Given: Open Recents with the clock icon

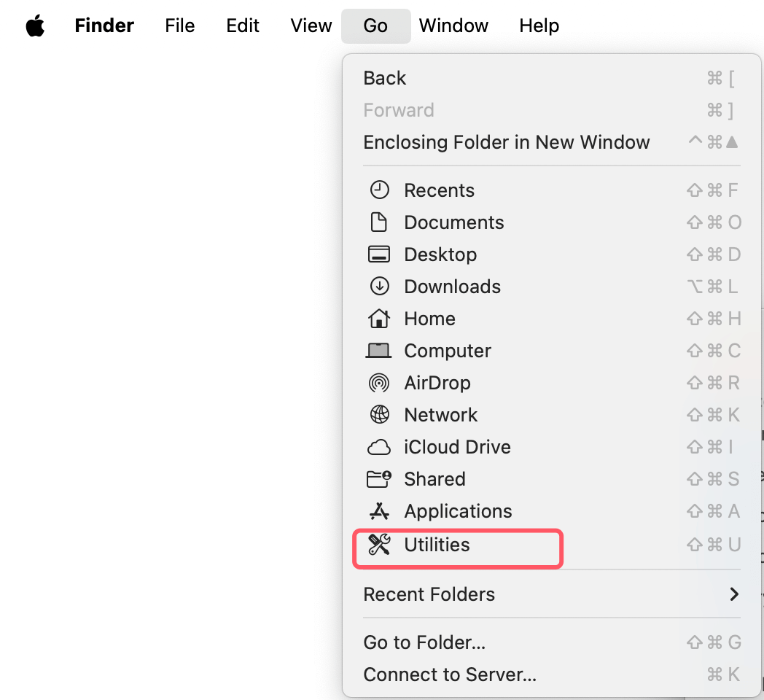Looking at the screenshot, I should pos(379,190).
